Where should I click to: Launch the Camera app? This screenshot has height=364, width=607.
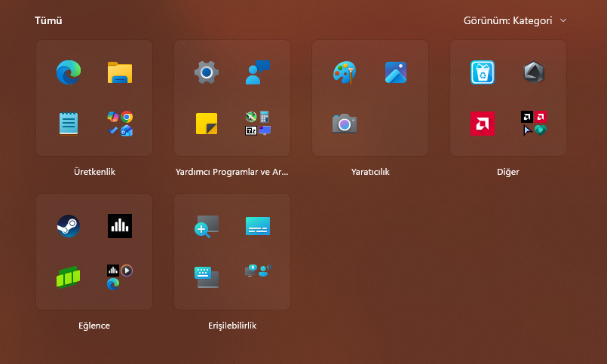point(345,124)
